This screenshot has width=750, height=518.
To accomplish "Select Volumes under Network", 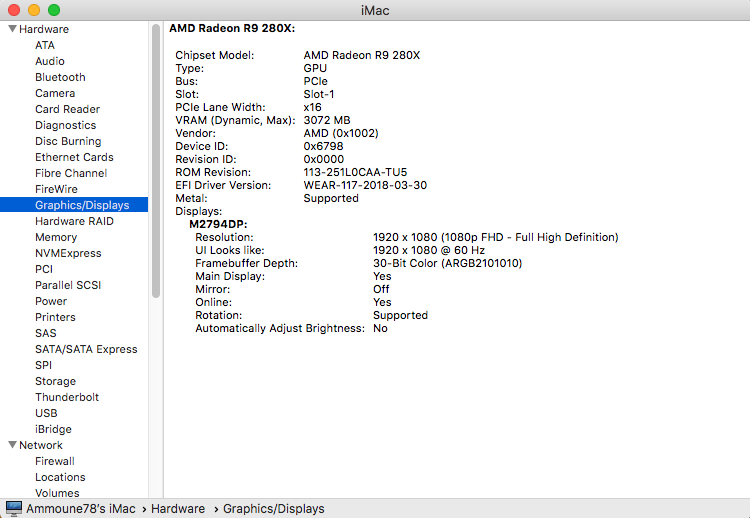I will tap(57, 493).
